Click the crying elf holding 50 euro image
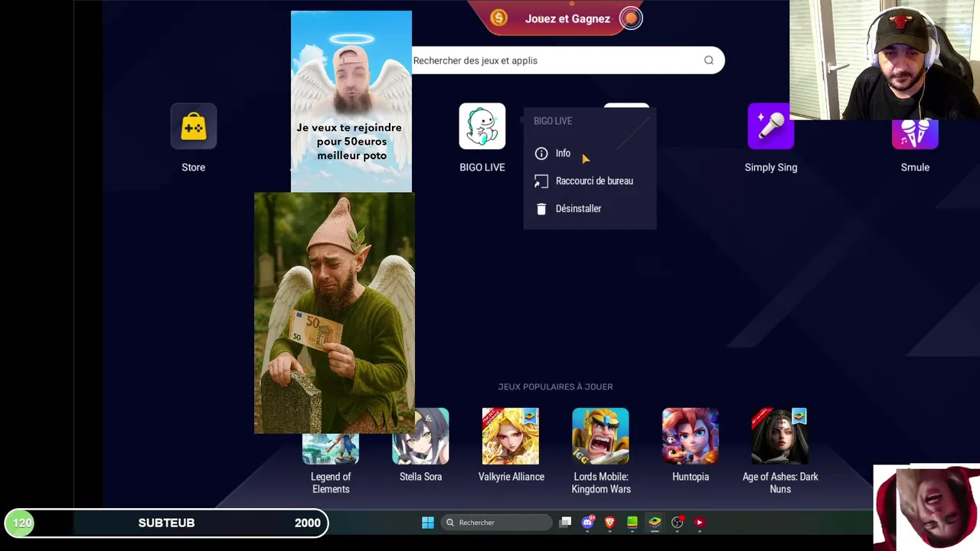Screen dimensions: 980x551 click(335, 313)
